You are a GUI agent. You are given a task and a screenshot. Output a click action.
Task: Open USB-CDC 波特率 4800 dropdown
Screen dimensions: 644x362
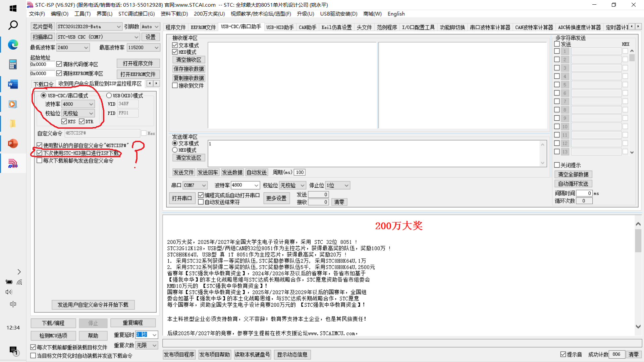[x=78, y=104]
